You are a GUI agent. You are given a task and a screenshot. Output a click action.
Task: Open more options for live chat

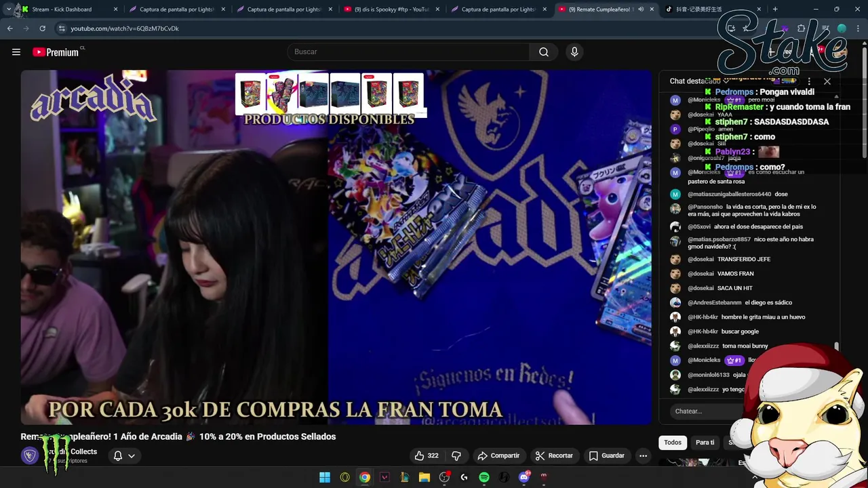[809, 81]
